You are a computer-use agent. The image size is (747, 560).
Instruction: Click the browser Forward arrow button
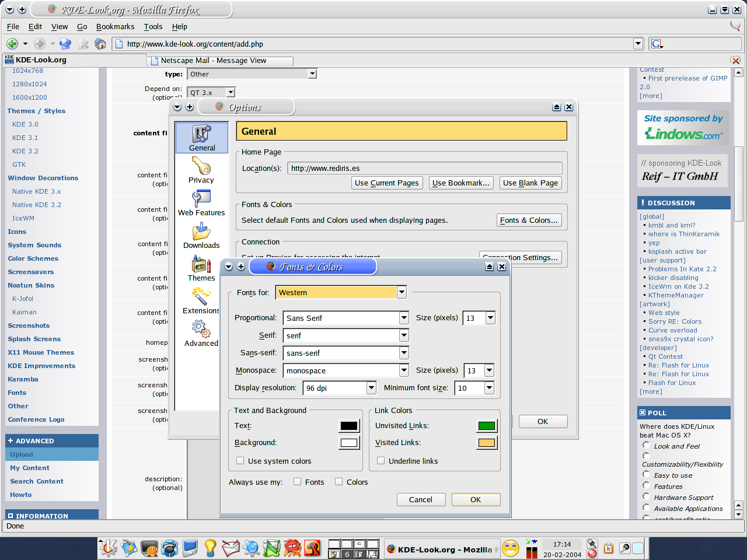coord(40,44)
